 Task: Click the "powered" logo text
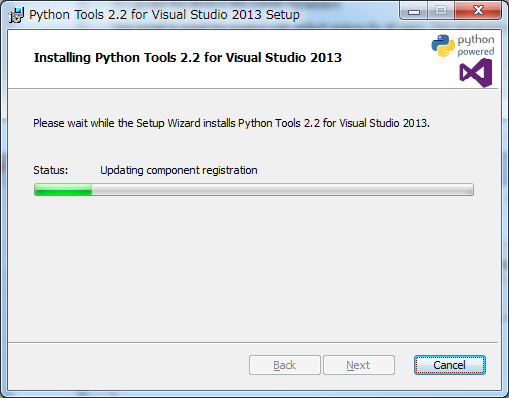[x=476, y=52]
